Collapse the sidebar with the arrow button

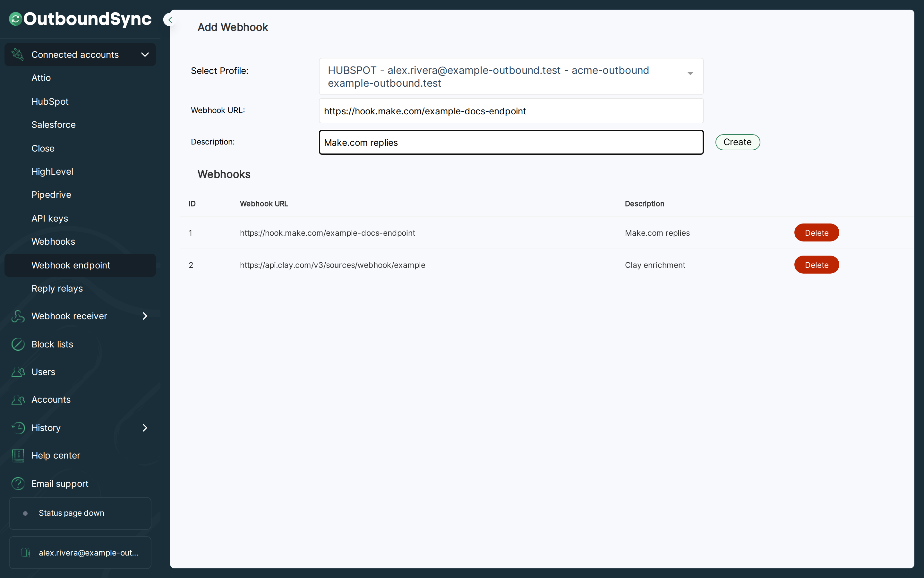(170, 20)
